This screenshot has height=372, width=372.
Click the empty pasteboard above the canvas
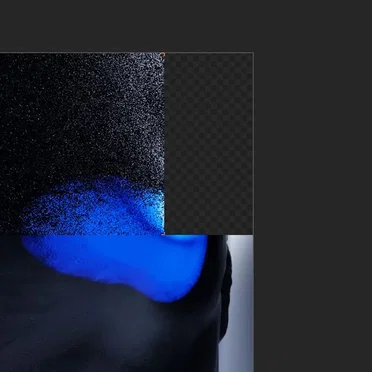[186, 26]
